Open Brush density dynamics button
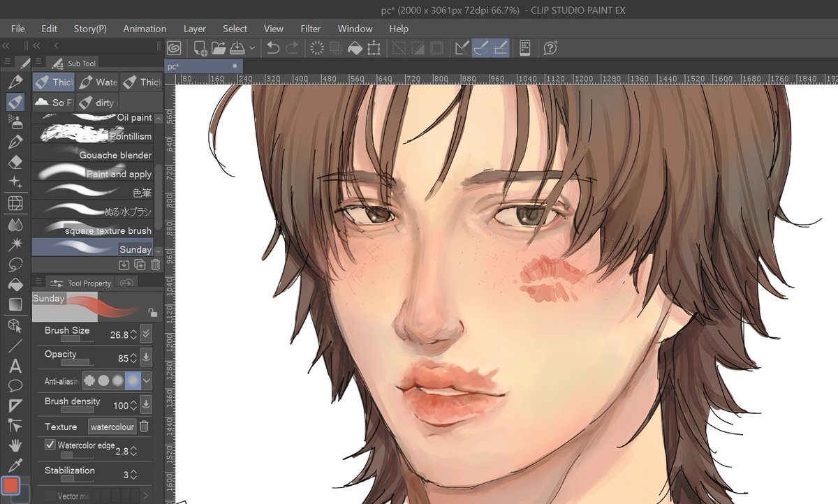838x504 pixels. tap(146, 404)
